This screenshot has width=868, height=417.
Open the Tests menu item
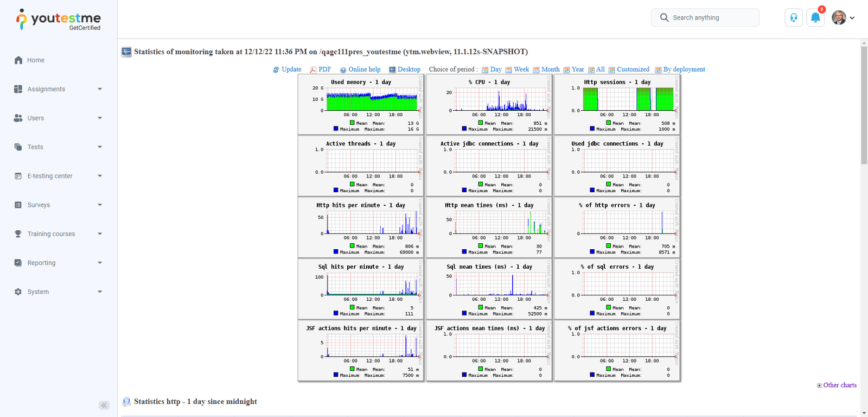coord(36,147)
